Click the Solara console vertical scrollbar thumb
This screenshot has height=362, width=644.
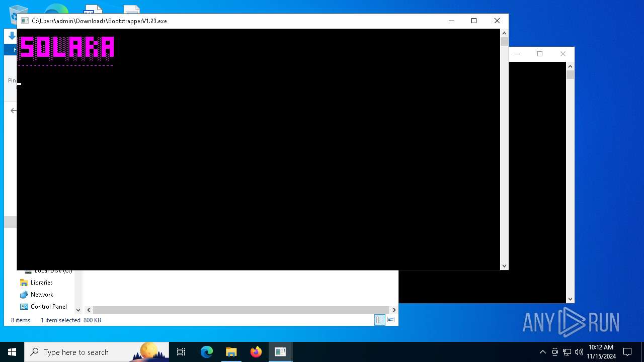pos(505,42)
